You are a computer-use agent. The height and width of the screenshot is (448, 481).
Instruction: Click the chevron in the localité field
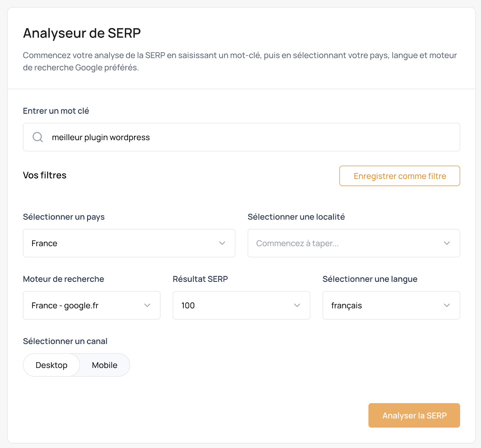pos(447,243)
